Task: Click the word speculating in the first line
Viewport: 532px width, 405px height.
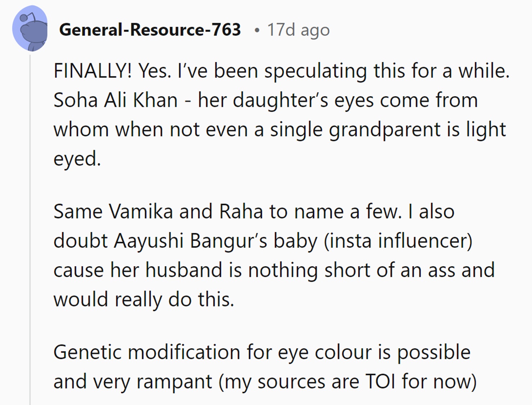Action: click(315, 71)
